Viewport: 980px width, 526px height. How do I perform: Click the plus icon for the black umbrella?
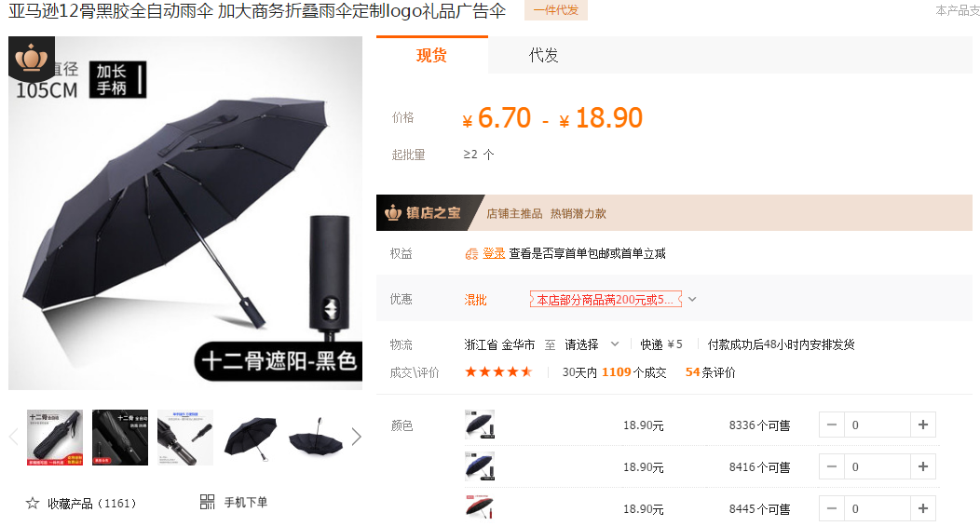point(922,425)
